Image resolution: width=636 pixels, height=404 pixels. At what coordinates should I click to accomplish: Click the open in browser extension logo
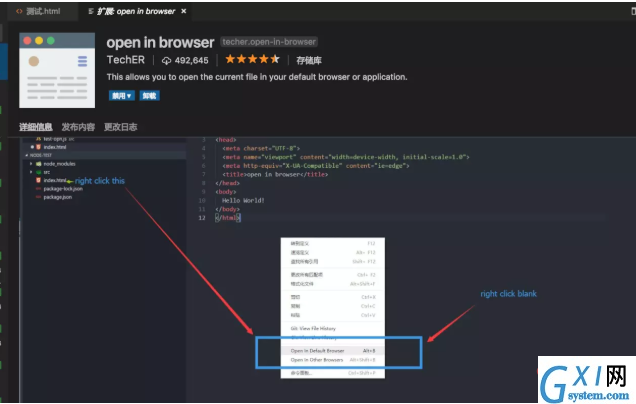[57, 70]
